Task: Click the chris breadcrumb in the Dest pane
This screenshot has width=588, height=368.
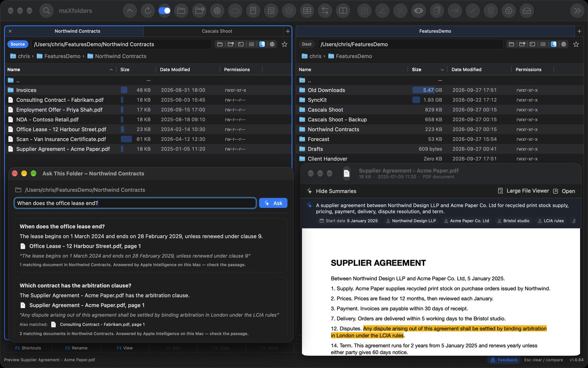Action: [x=312, y=56]
